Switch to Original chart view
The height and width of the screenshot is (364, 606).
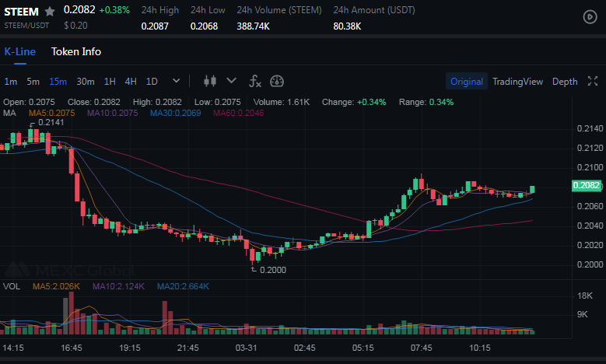[x=467, y=82]
